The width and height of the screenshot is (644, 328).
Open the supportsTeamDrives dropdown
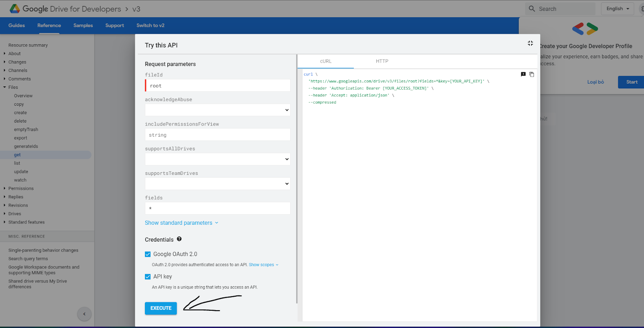click(x=217, y=184)
